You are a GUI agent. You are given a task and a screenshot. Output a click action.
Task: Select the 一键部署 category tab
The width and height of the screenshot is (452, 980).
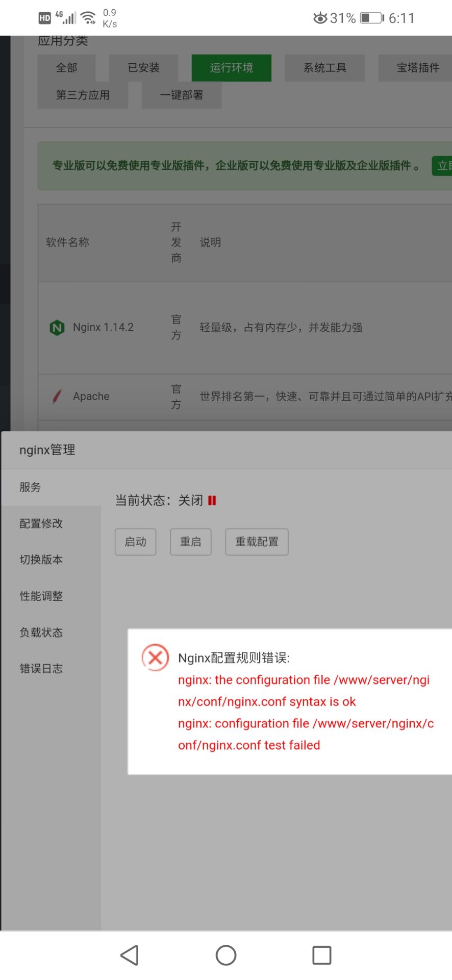[182, 95]
